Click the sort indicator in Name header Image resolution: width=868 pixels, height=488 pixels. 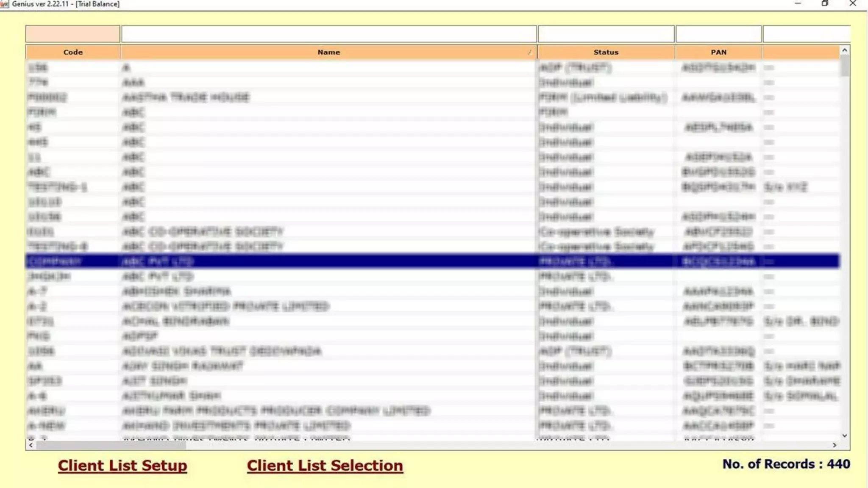[x=529, y=53]
